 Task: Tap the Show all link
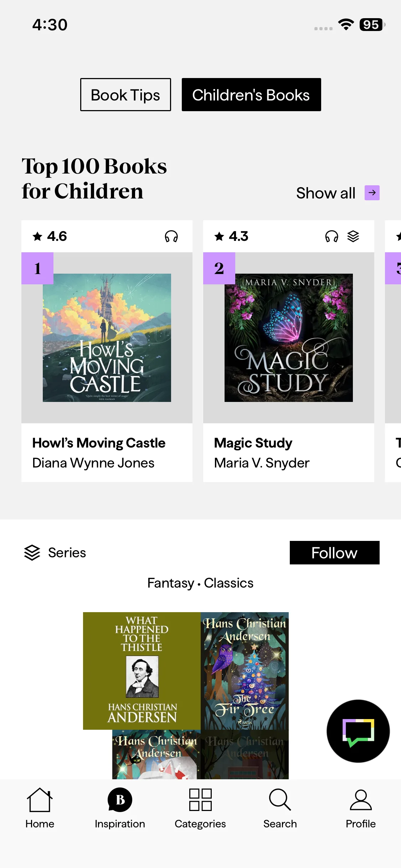coord(325,193)
